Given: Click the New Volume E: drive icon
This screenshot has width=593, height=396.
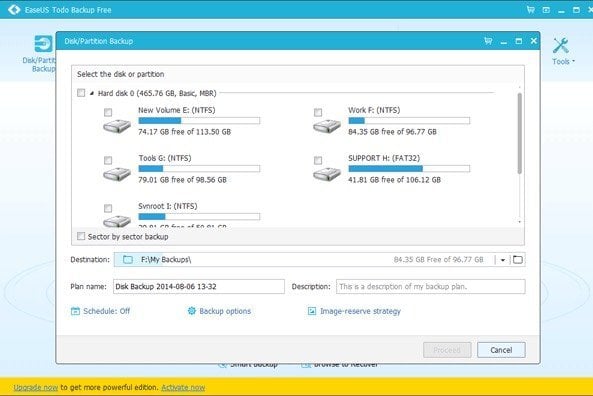Looking at the screenshot, I should coord(117,126).
